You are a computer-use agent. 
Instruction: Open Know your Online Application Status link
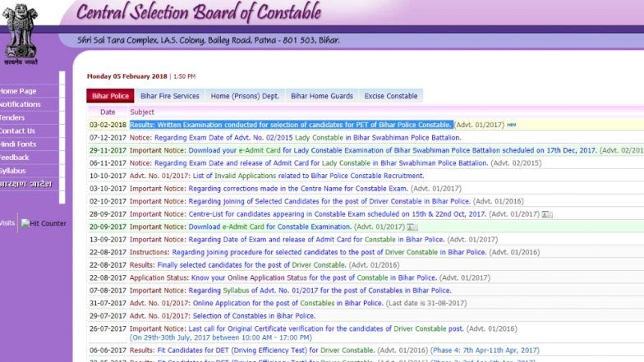[314, 277]
